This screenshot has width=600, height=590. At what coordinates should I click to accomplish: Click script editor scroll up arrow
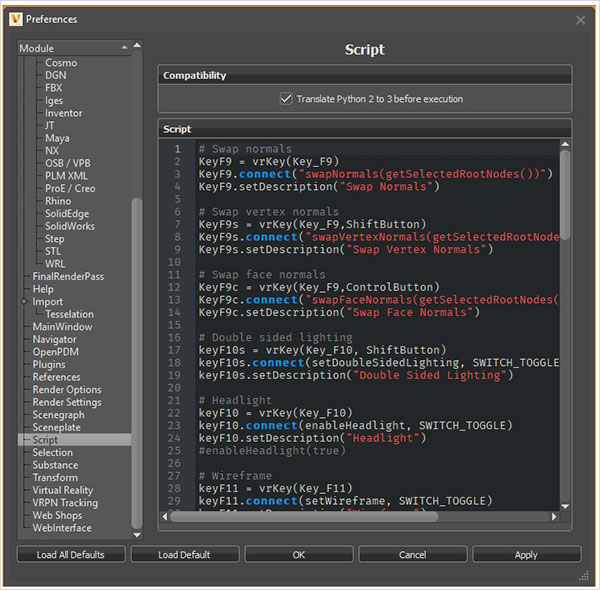(x=565, y=144)
